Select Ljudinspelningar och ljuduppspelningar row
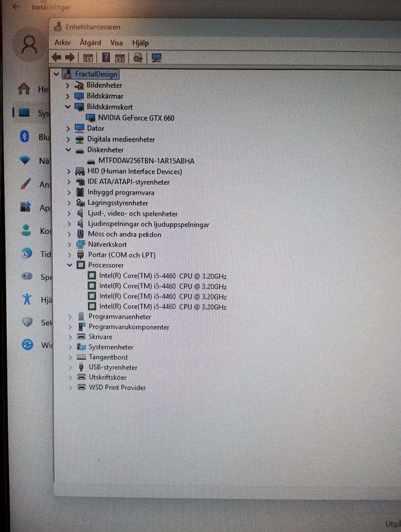This screenshot has height=532, width=401. (149, 224)
